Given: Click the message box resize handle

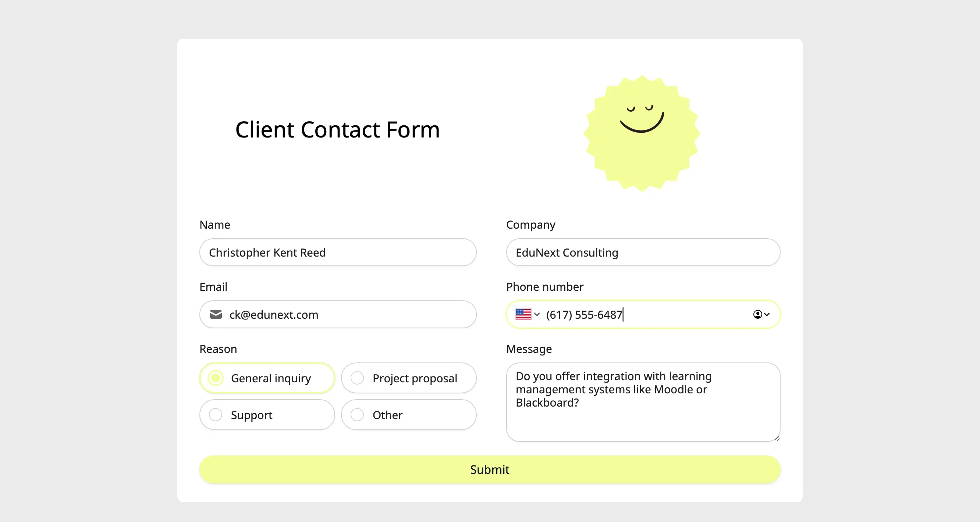Looking at the screenshot, I should [777, 438].
